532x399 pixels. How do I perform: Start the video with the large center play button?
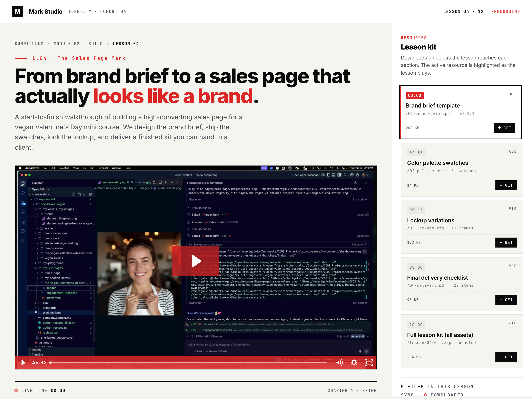pyautogui.click(x=196, y=261)
